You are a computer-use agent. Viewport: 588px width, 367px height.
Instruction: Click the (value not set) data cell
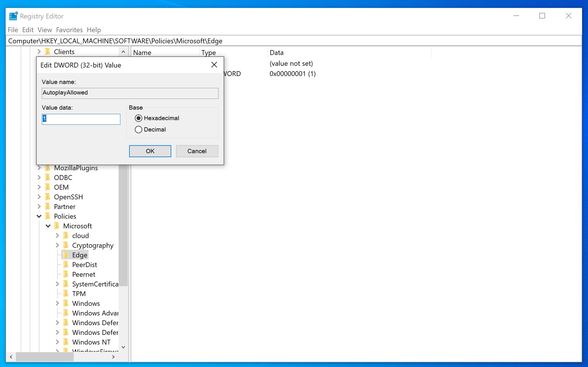click(291, 63)
